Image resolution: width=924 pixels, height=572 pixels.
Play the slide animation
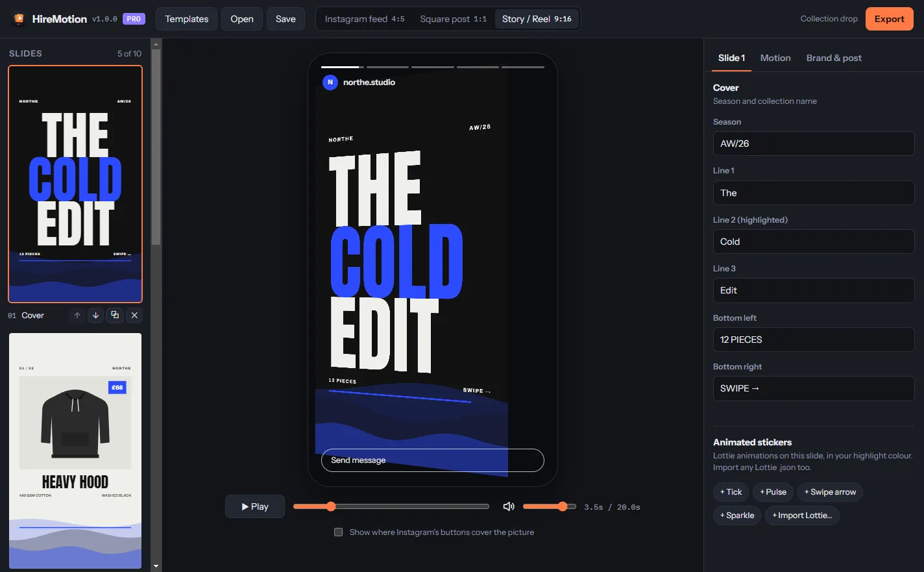click(255, 506)
